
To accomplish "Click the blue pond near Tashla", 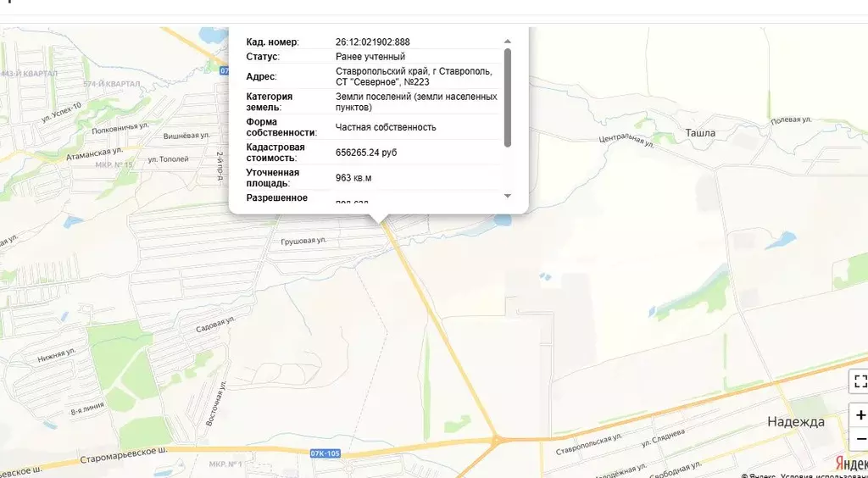I will click(x=781, y=240).
